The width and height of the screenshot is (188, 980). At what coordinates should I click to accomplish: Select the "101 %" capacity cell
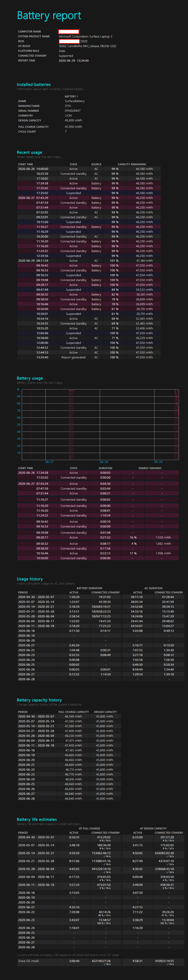(x=114, y=261)
